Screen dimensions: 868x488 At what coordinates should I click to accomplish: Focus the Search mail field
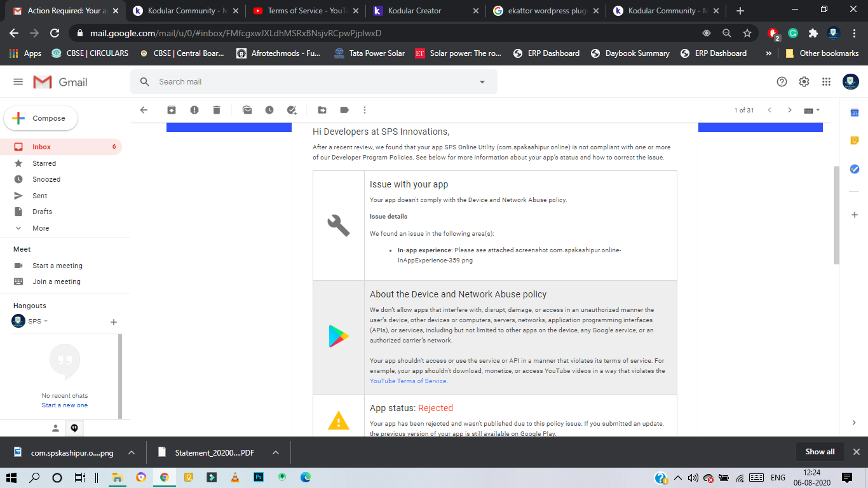[314, 82]
